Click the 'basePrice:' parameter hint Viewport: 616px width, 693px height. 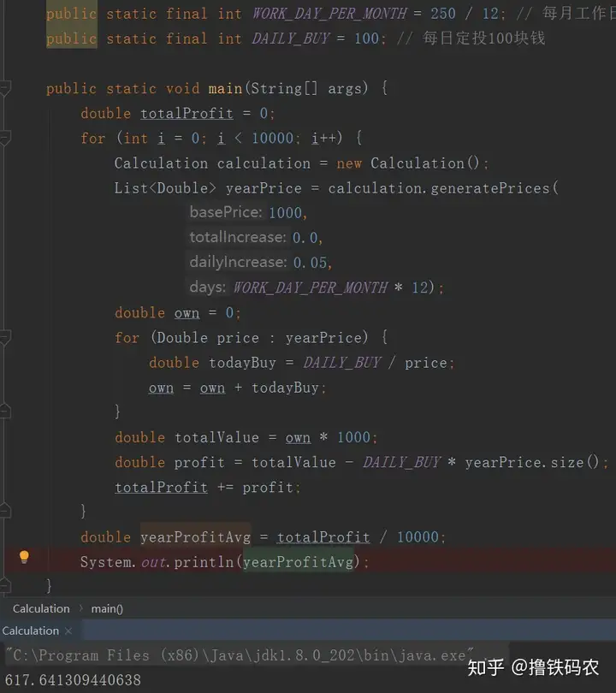click(x=226, y=212)
